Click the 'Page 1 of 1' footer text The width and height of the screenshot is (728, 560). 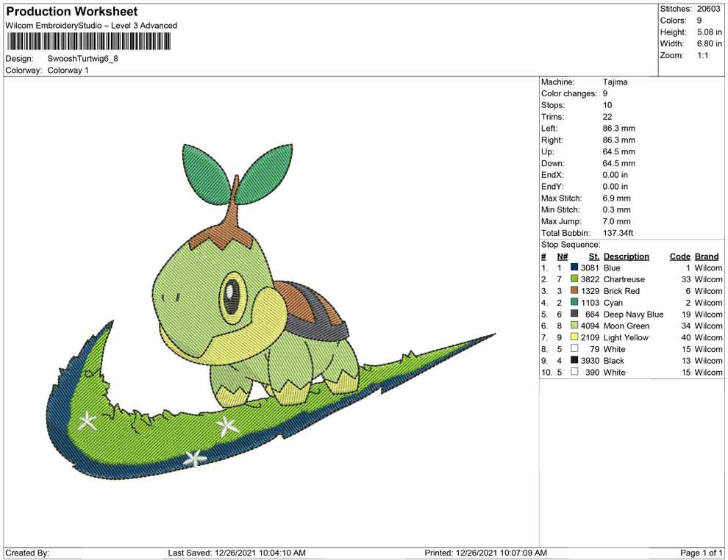point(701,553)
